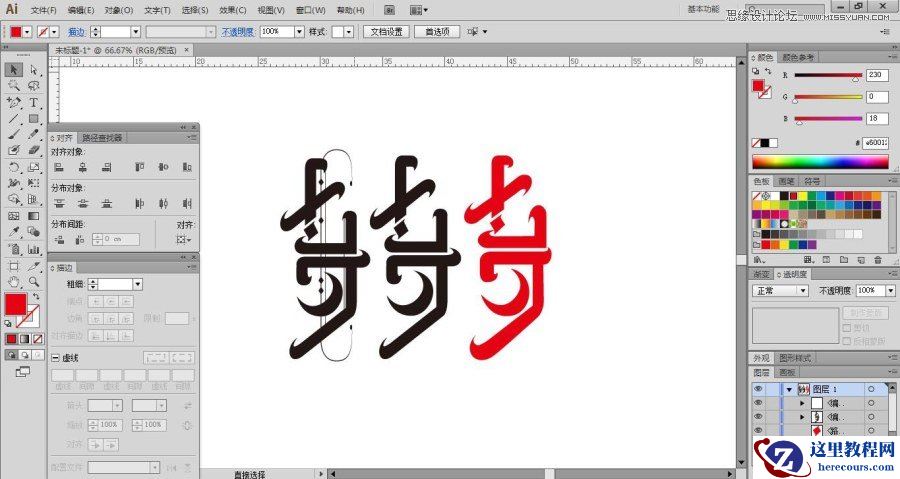Viewport: 900px width, 479px height.
Task: Switch to the 画笔 tab
Action: (x=786, y=181)
